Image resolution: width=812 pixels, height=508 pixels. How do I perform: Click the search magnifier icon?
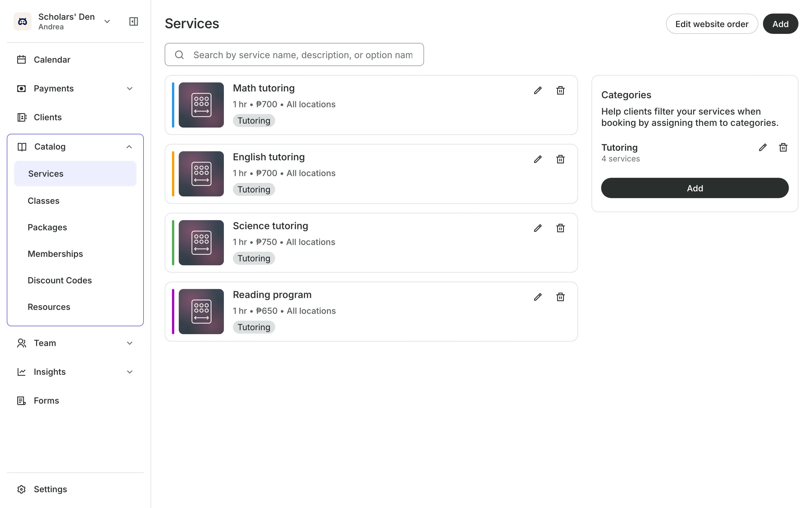[180, 55]
